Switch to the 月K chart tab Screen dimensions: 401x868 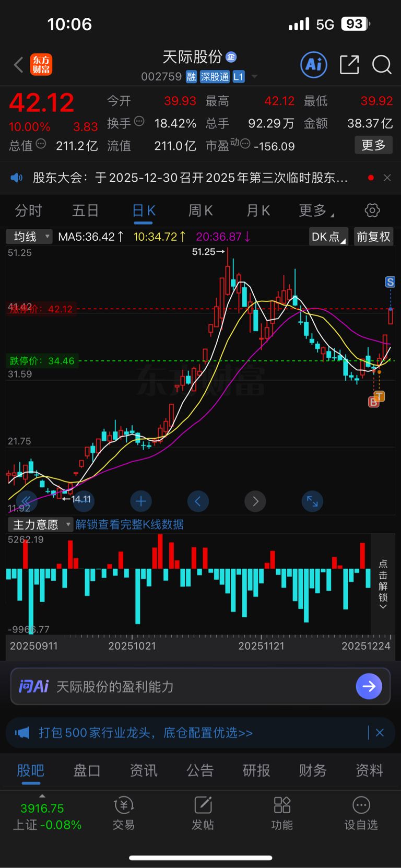point(258,210)
